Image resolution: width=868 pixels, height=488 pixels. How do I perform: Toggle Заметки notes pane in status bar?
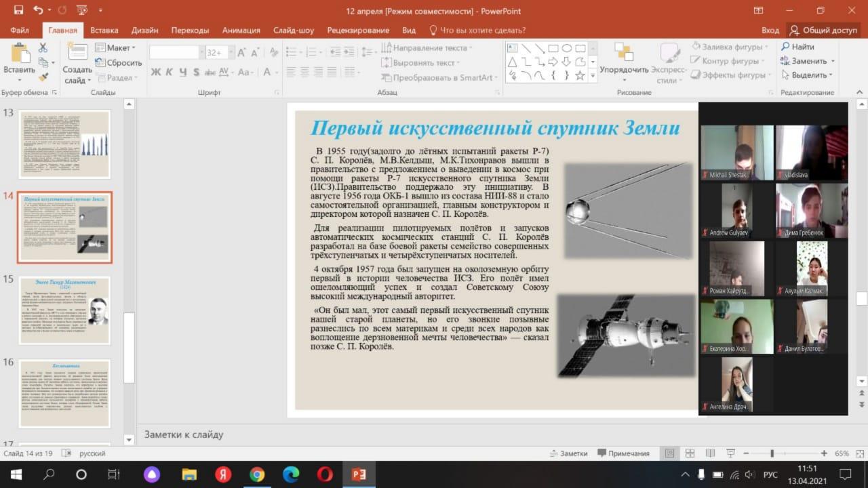pyautogui.click(x=568, y=453)
